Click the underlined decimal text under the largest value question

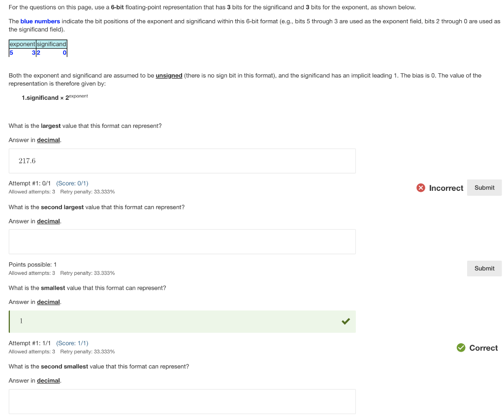click(x=48, y=140)
